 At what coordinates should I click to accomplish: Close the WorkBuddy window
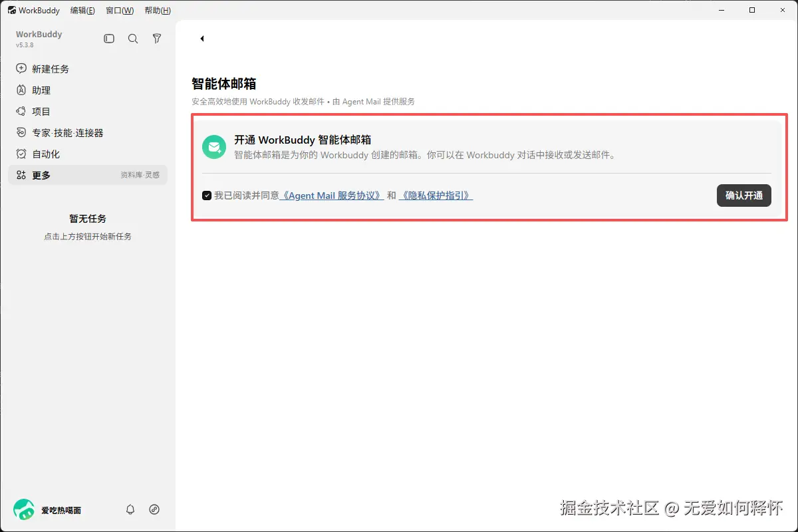[x=783, y=10]
